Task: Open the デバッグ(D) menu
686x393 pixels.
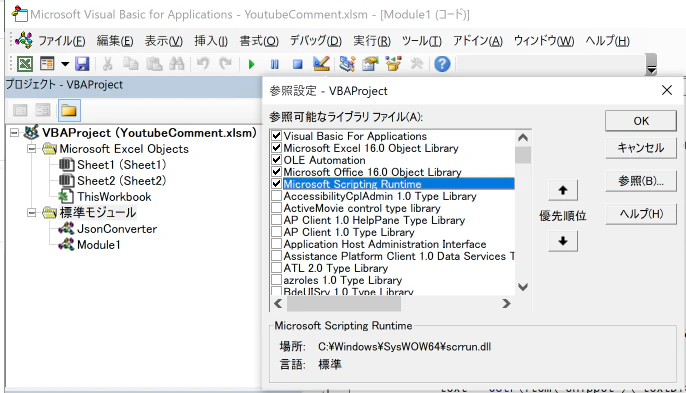Action: coord(316,41)
